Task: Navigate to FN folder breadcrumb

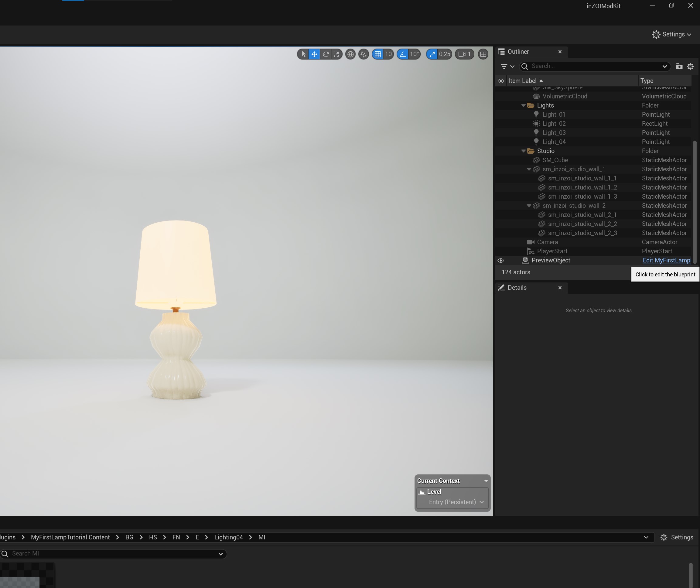Action: [176, 537]
